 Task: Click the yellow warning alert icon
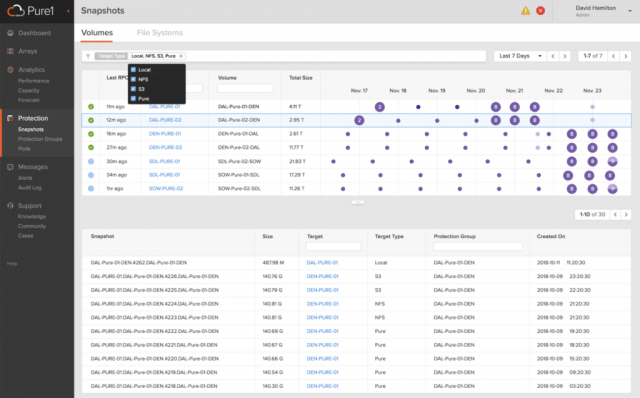pyautogui.click(x=525, y=11)
